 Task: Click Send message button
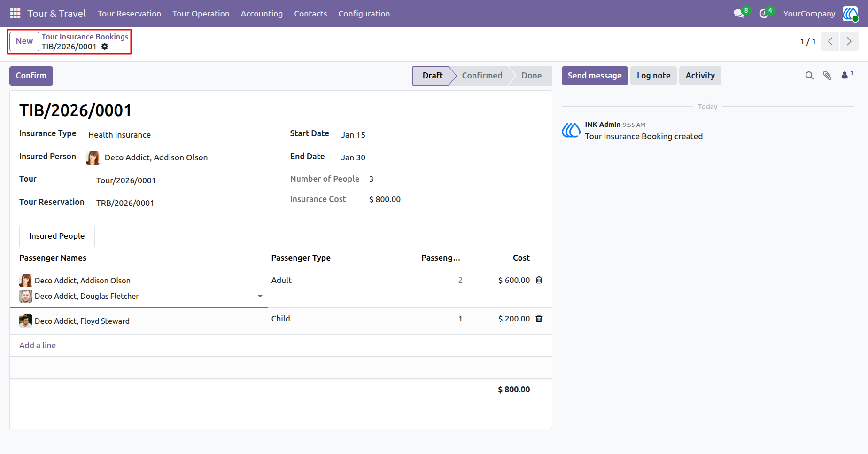[x=595, y=76]
